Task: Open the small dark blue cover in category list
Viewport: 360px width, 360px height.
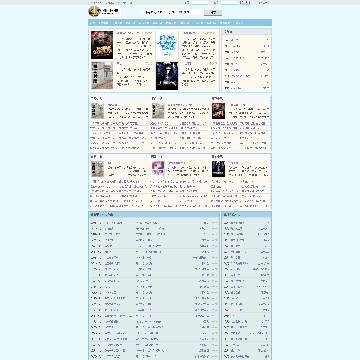Action: click(x=218, y=169)
